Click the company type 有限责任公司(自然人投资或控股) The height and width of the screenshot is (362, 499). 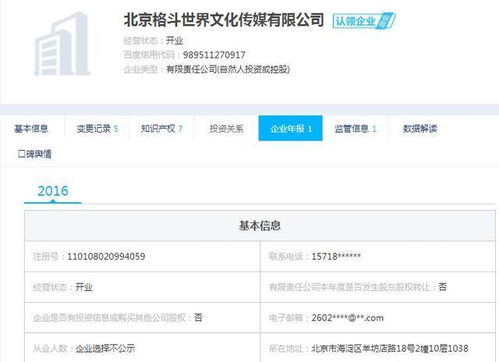point(228,69)
